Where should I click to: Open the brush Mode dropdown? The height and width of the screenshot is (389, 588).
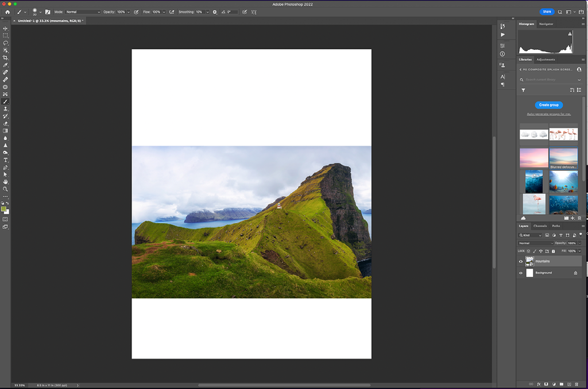[83, 12]
